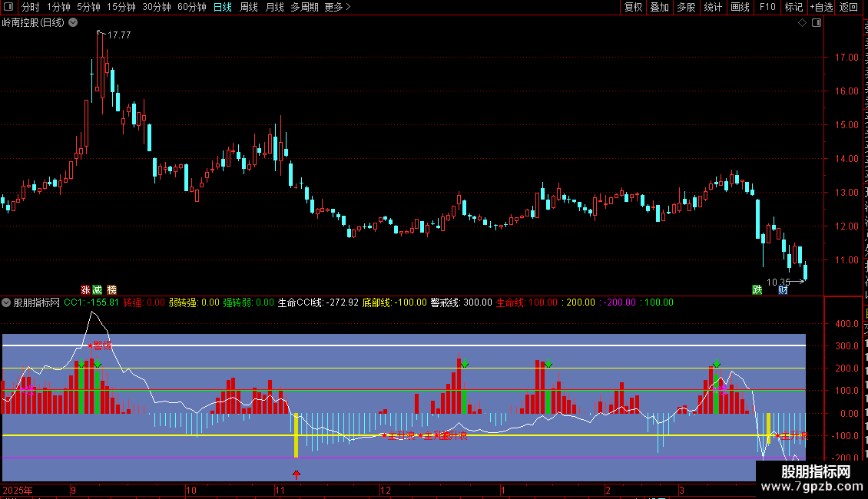
Task: Click the green 跌 event marker
Action: [x=757, y=290]
